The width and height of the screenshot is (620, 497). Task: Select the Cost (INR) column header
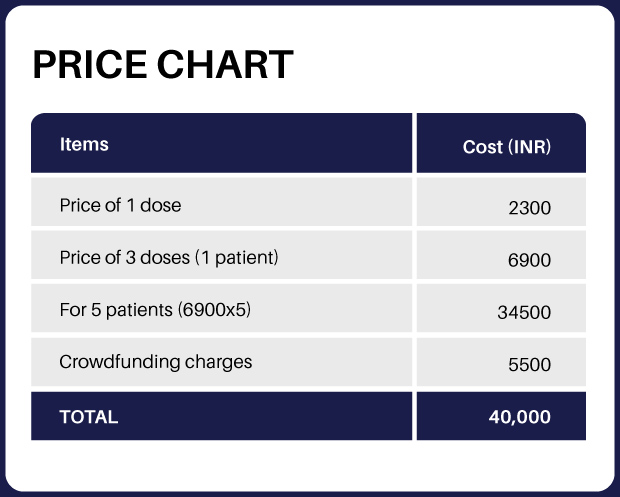[507, 147]
